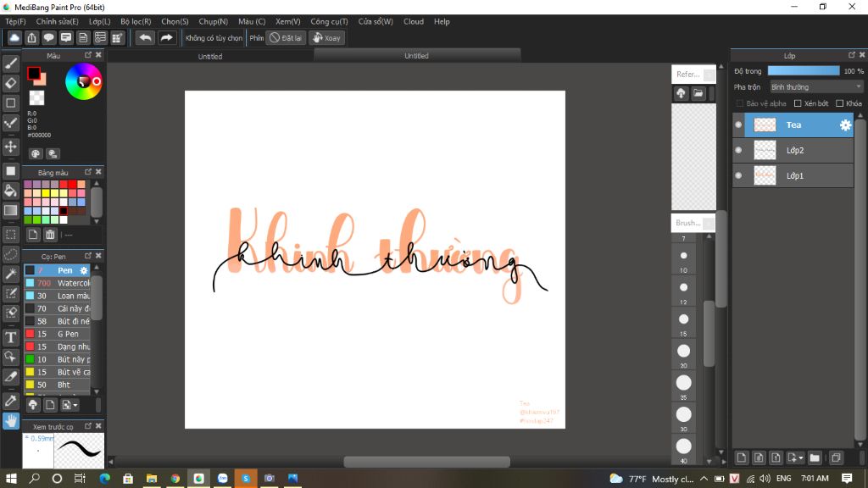Select the Eraser tool

click(10, 84)
